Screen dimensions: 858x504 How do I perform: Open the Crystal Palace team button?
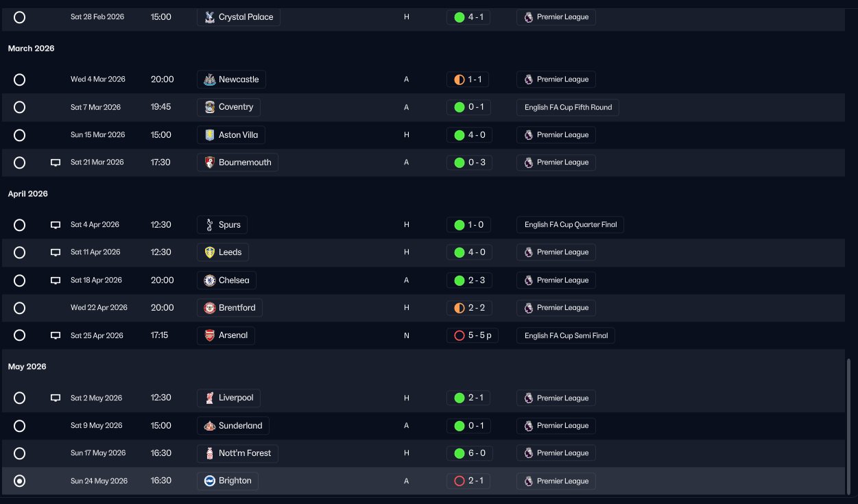click(x=239, y=17)
